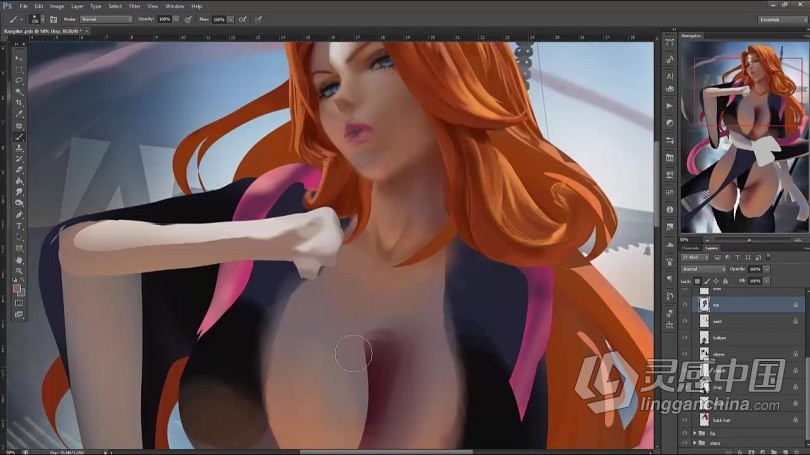This screenshot has width=810, height=455.
Task: Select the Clone Stamp tool
Action: 19,148
